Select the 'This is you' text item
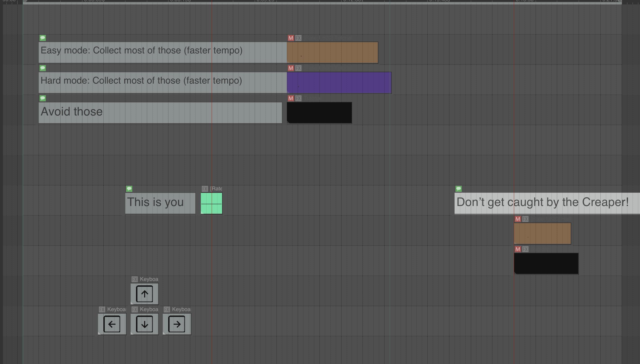This screenshot has width=640, height=364. (x=160, y=203)
